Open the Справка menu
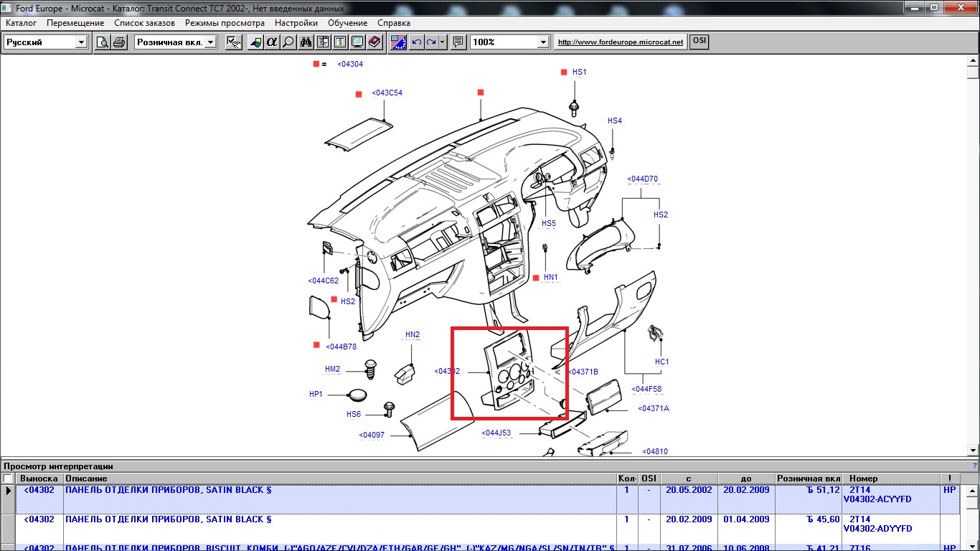This screenshot has height=551, width=980. 394,23
